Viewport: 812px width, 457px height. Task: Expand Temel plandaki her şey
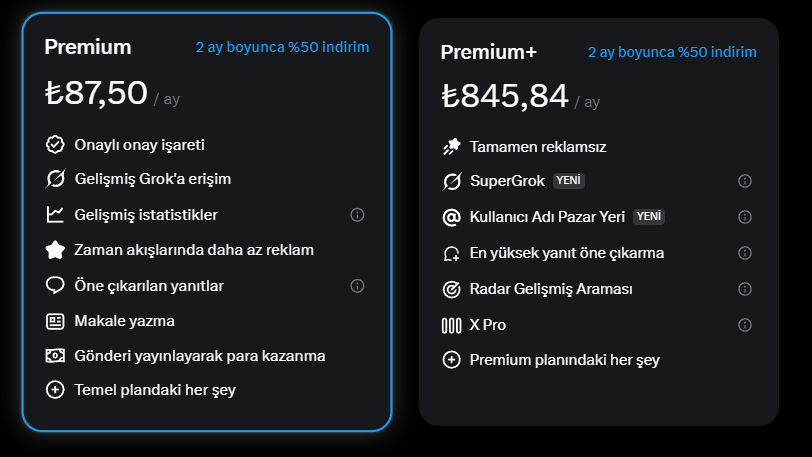coord(140,390)
